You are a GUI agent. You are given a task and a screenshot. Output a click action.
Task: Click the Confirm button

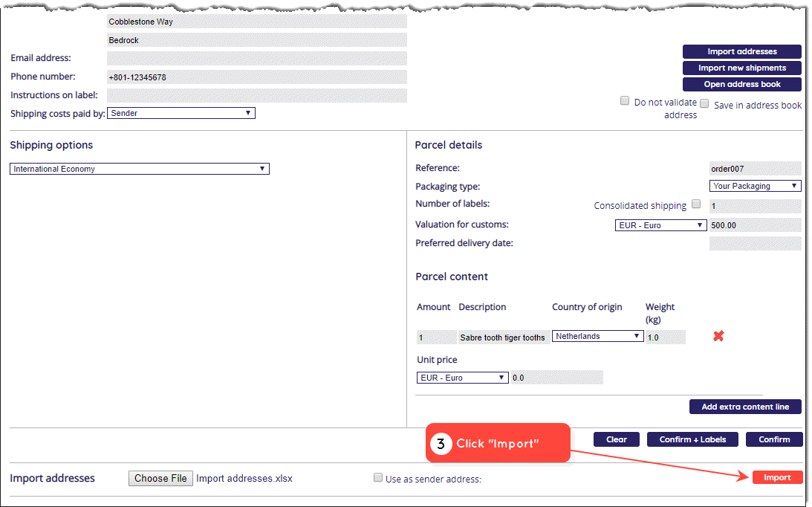click(774, 439)
